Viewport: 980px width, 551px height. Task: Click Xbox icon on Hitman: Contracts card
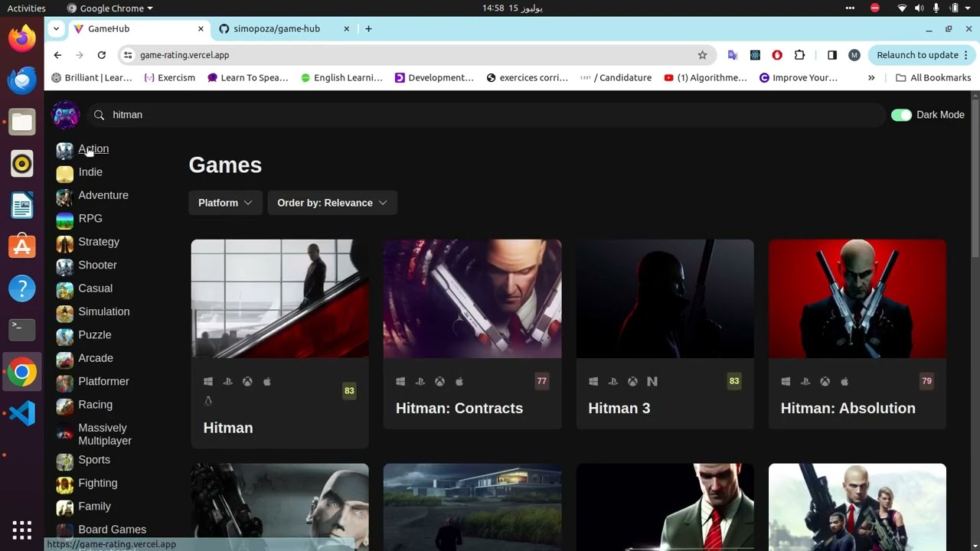click(x=439, y=381)
